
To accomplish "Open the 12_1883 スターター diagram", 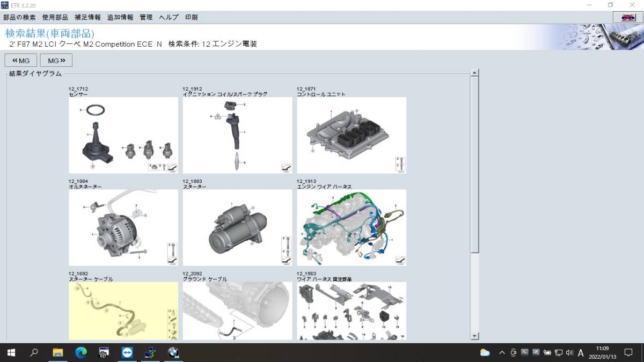I will [x=237, y=227].
